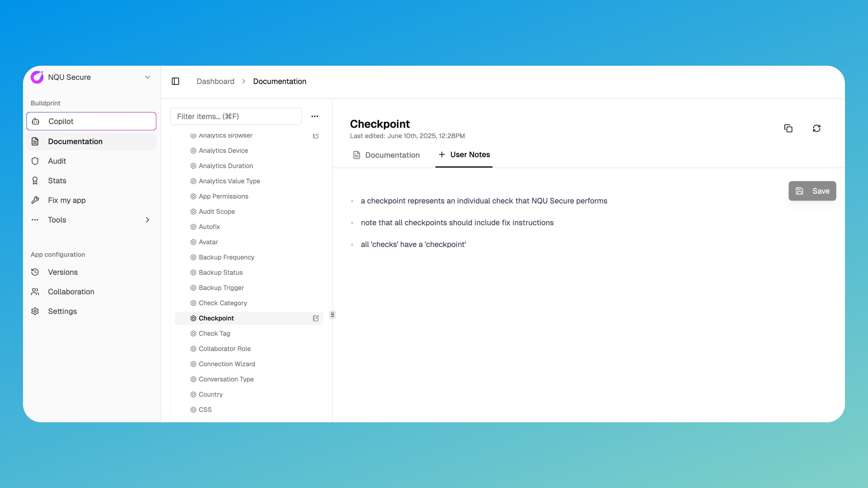Switch to the Documentation tab
Viewport: 868px width, 488px height.
pos(386,155)
